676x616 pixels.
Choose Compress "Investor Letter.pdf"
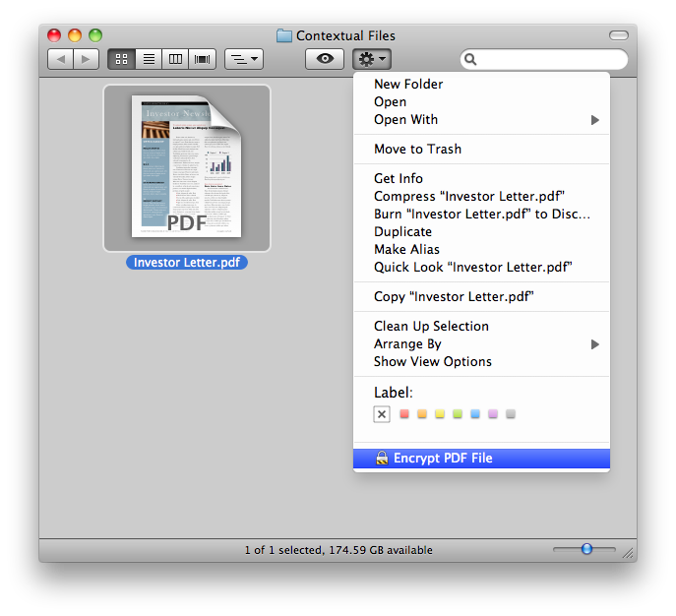(x=468, y=197)
